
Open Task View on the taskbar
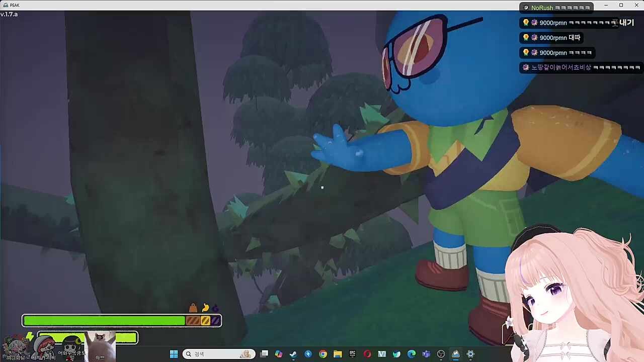point(264,354)
